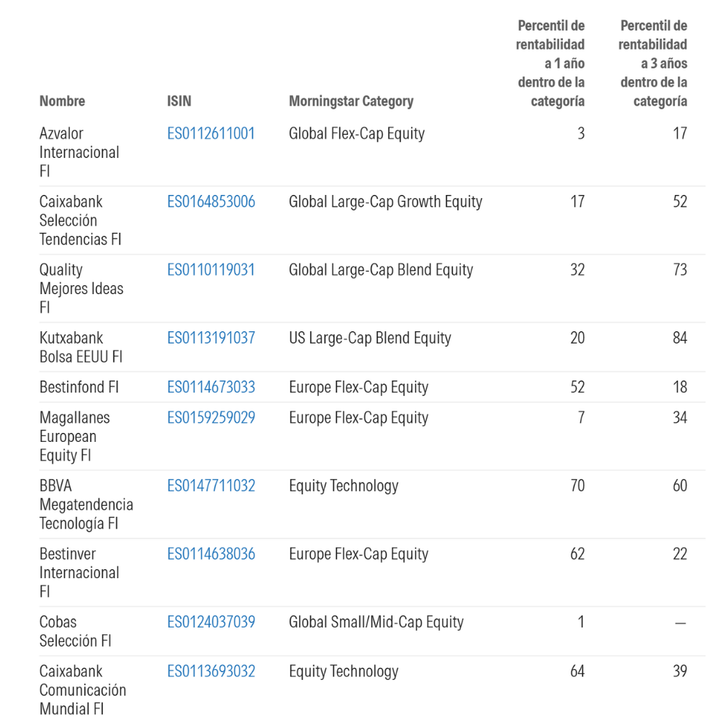
Task: Click the US Large-Cap Blend Equity cell
Action: pyautogui.click(x=370, y=339)
